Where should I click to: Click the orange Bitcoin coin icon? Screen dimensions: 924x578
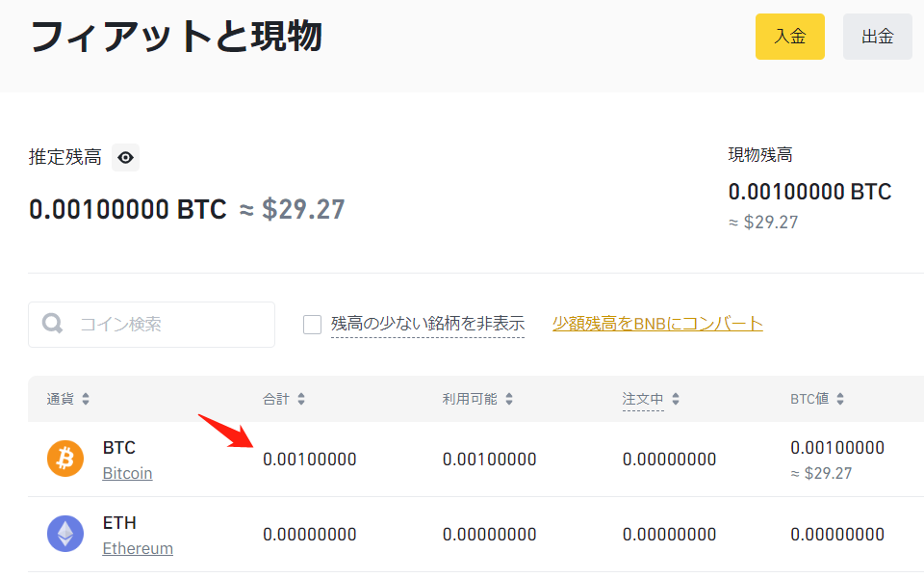(x=65, y=459)
